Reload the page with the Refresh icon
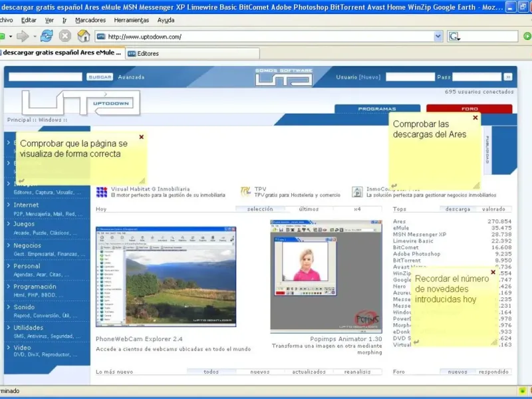532x399 pixels. (47, 36)
